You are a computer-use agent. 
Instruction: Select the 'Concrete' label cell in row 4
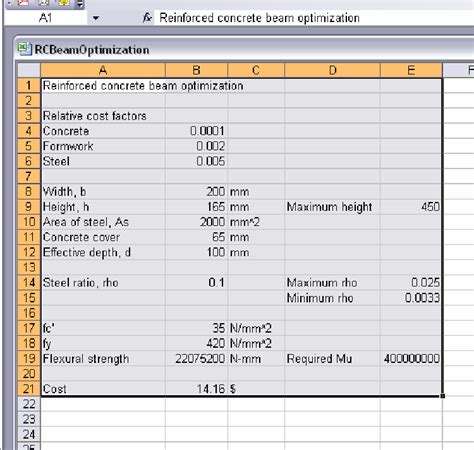(x=103, y=131)
